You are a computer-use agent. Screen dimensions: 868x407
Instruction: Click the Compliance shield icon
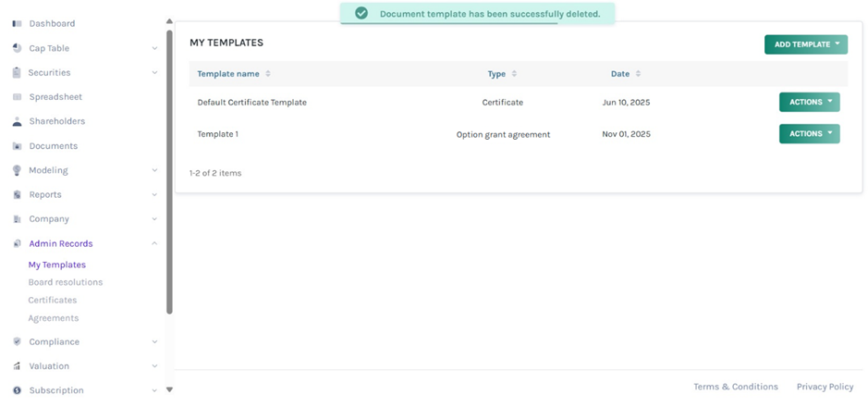point(17,342)
